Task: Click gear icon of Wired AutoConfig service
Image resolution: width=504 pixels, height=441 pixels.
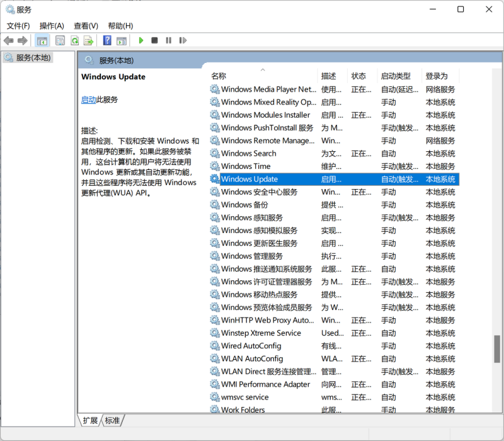Action: [x=214, y=345]
